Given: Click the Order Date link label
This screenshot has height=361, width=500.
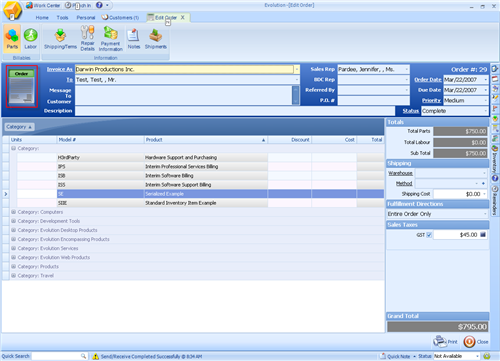Looking at the screenshot, I should 428,80.
